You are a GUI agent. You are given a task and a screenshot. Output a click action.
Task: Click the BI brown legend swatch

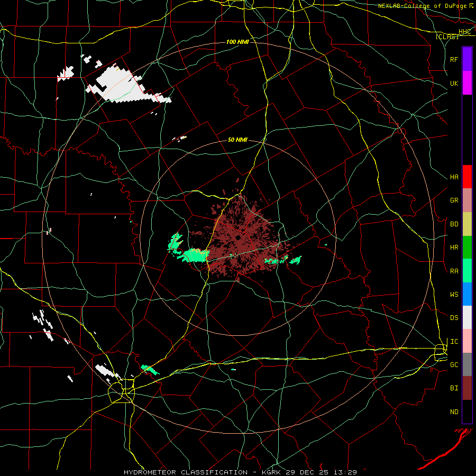[467, 388]
